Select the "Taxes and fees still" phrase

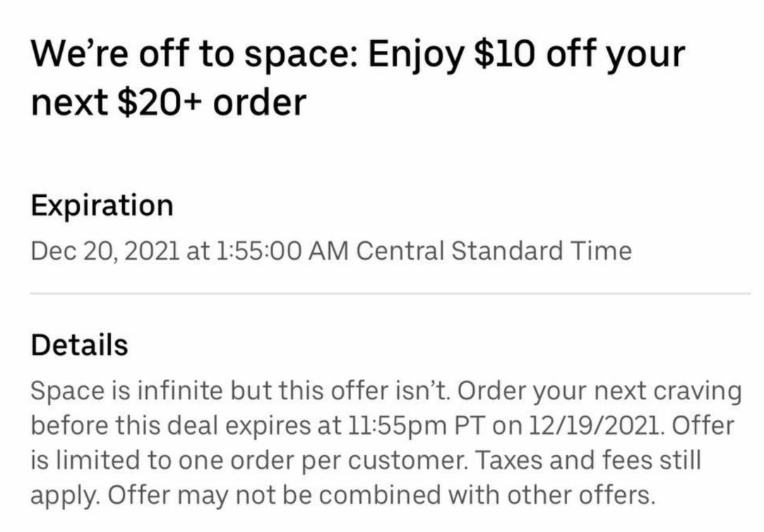tap(587, 460)
